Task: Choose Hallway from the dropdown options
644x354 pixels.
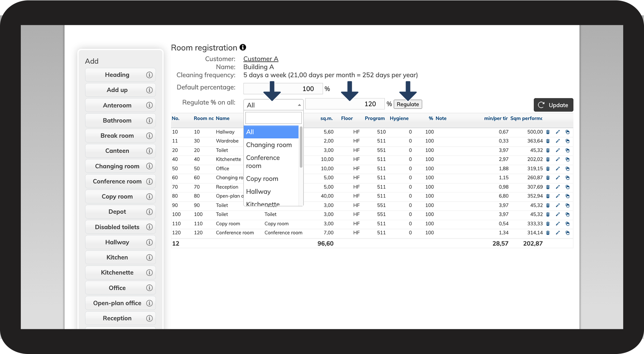Action: [258, 191]
